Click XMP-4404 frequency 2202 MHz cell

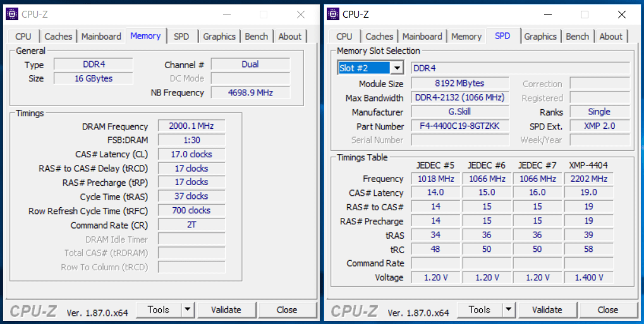[588, 179]
